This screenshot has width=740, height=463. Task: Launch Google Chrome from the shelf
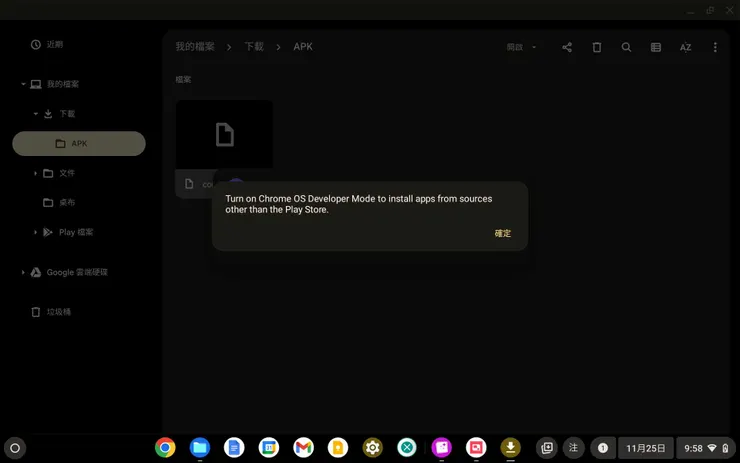[165, 448]
